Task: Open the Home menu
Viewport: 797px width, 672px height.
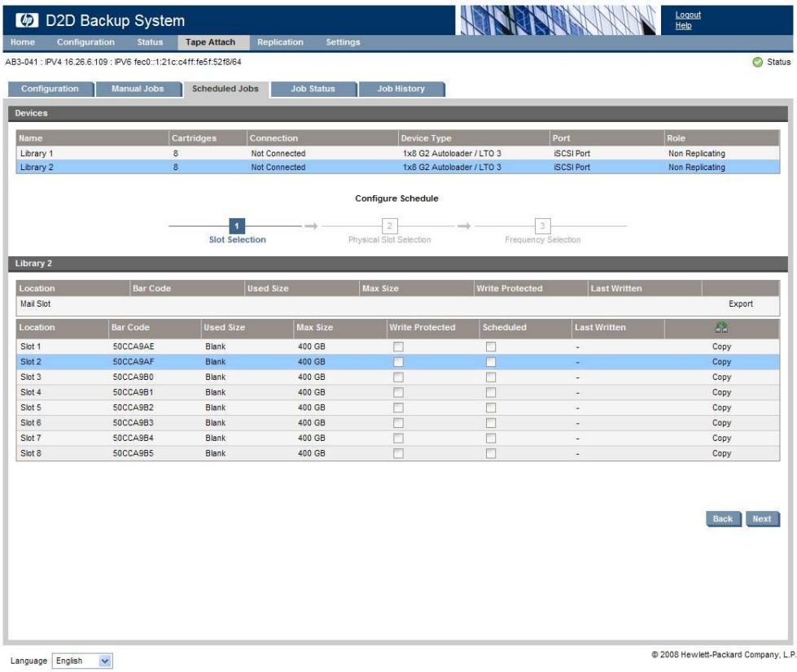Action: [22, 42]
